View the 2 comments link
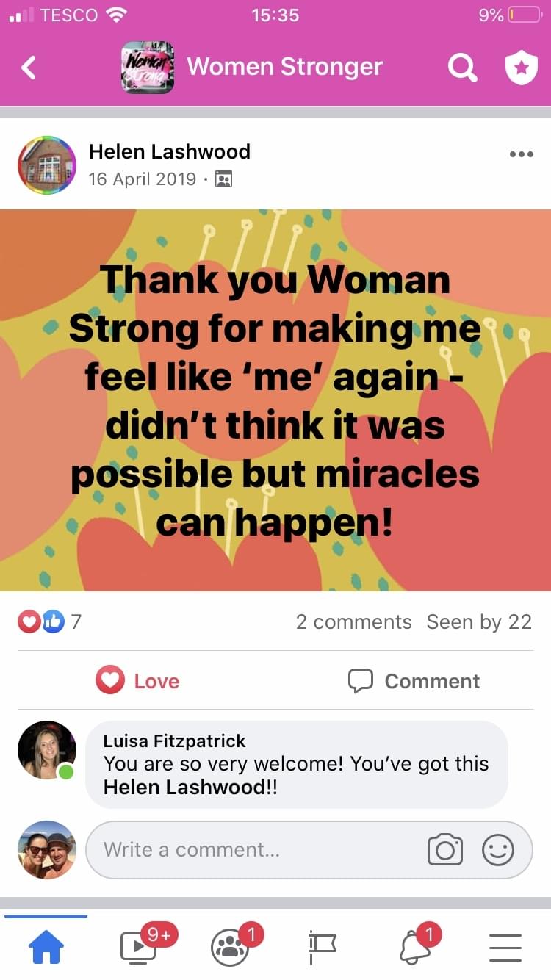 pos(353,621)
